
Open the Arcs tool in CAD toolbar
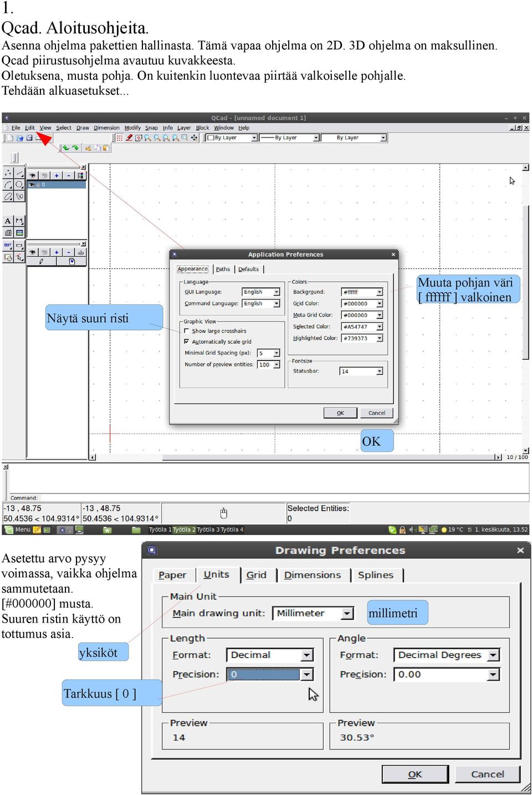8,185
